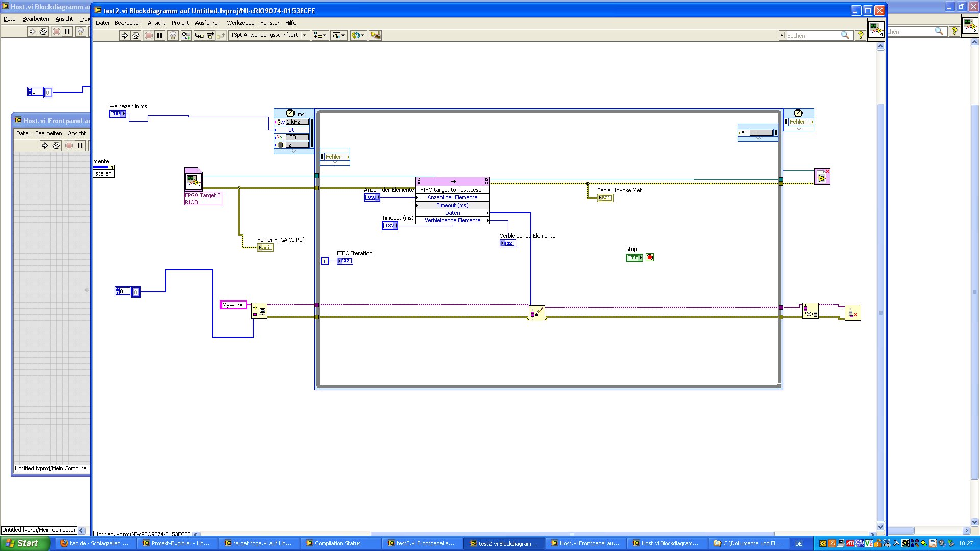
Task: Toggle Retain Wire Values button
Action: pyautogui.click(x=186, y=35)
